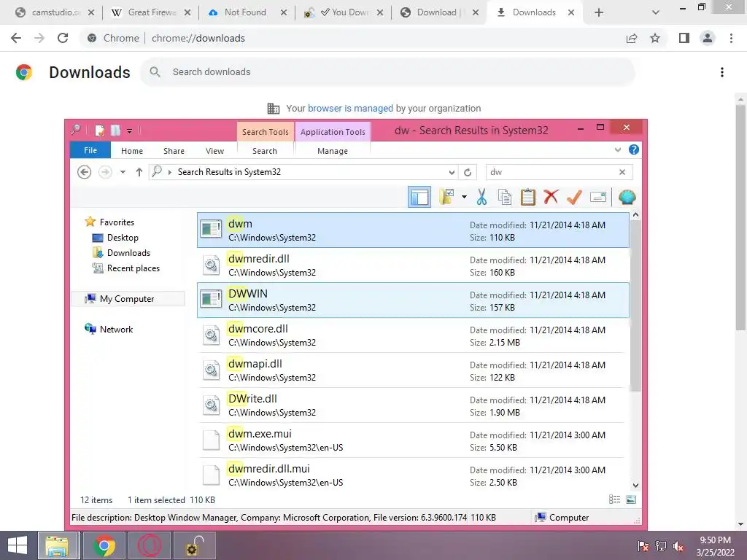Reload the Chrome downloads page
747x560 pixels.
[63, 38]
